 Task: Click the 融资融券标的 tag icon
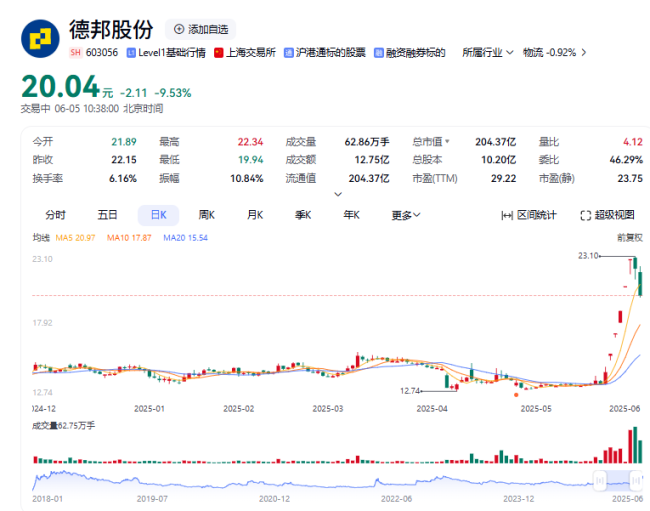(x=380, y=53)
